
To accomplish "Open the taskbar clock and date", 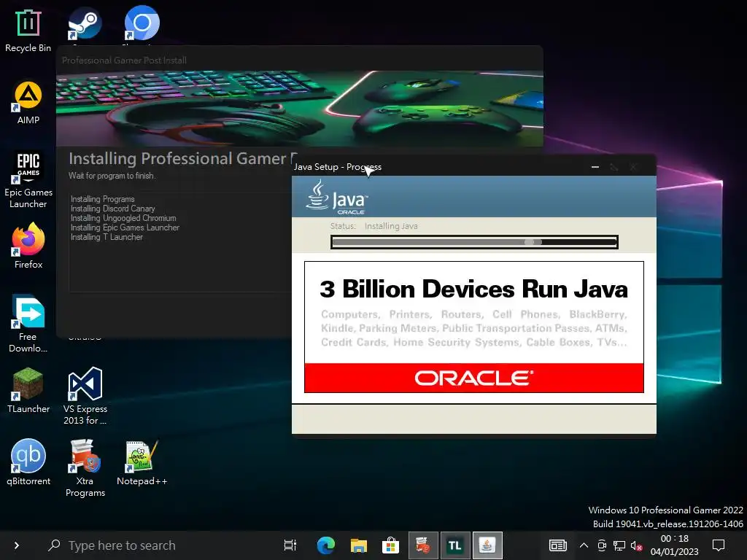I will coord(674,545).
